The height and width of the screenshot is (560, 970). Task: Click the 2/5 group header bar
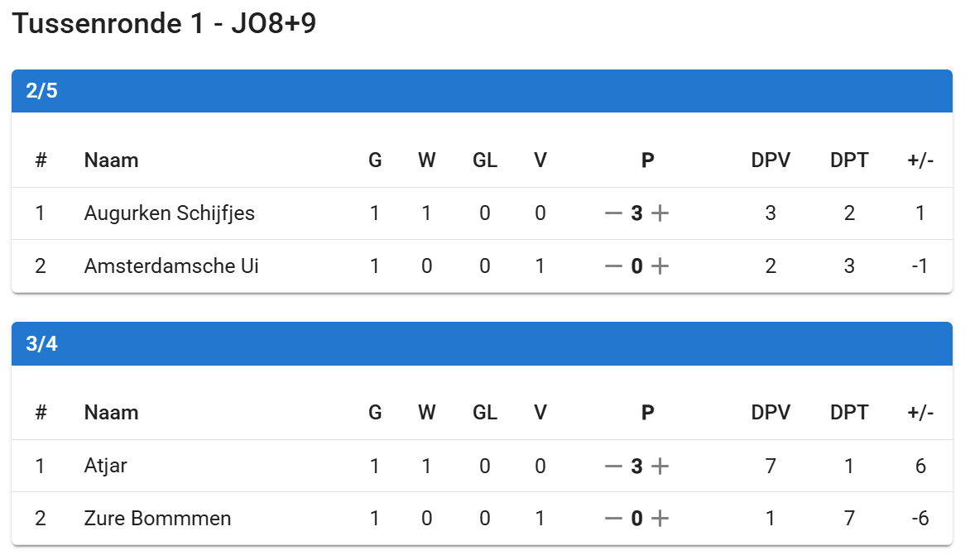pyautogui.click(x=482, y=91)
